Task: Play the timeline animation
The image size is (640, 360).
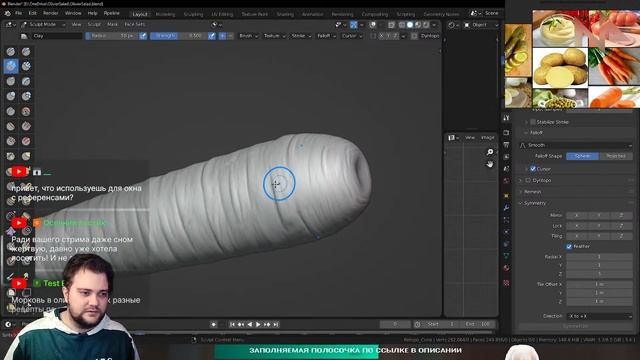Action: tap(258, 324)
